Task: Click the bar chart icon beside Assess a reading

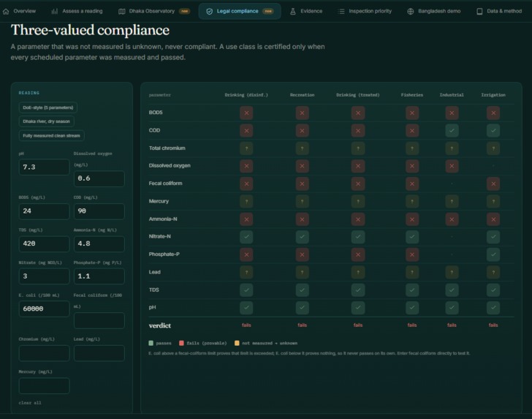Action: click(54, 12)
